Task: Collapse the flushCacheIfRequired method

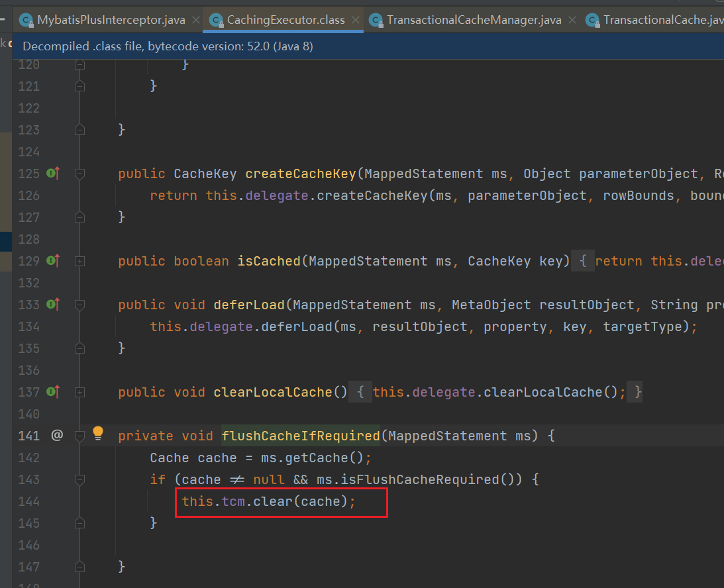Action: click(80, 436)
